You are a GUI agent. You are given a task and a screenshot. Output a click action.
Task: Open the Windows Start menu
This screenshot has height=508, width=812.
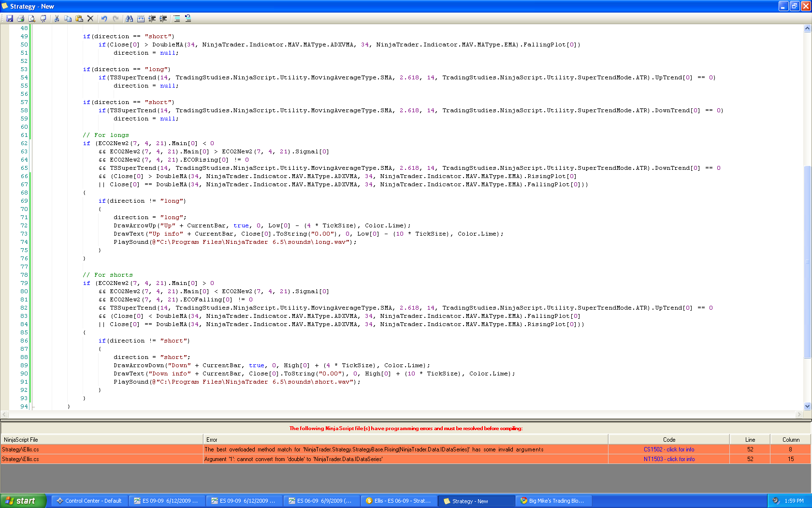click(x=23, y=501)
